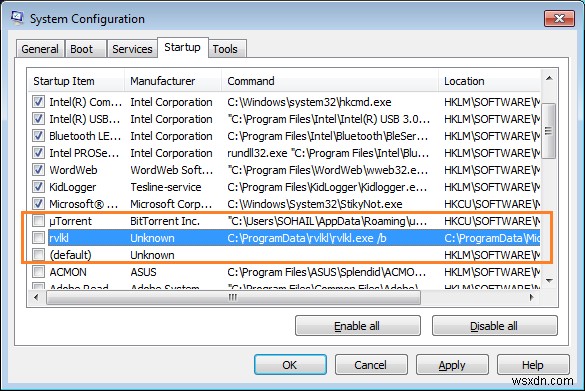Select the 'Tesline-service' manufacturer cell
The image size is (585, 391).
pos(166,187)
